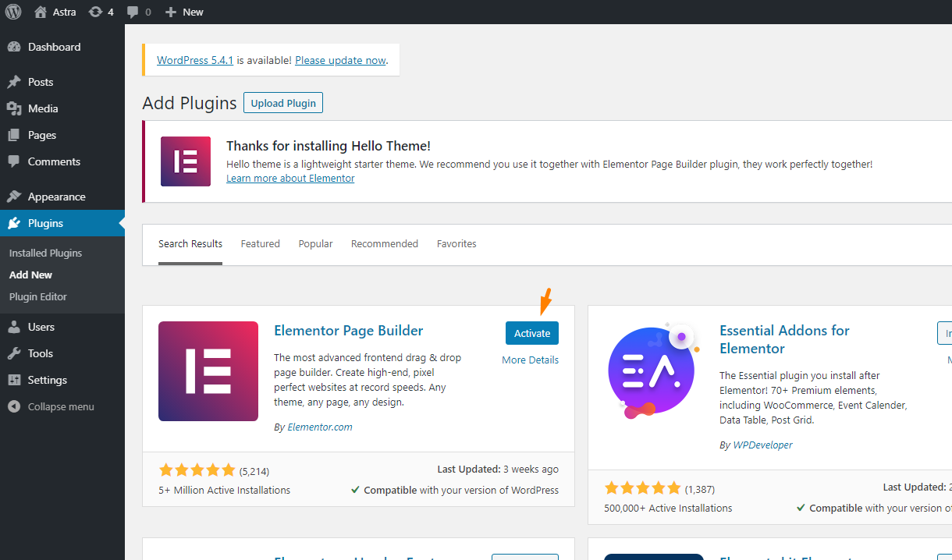952x560 pixels.
Task: Open the Appearance menu
Action: click(62, 197)
